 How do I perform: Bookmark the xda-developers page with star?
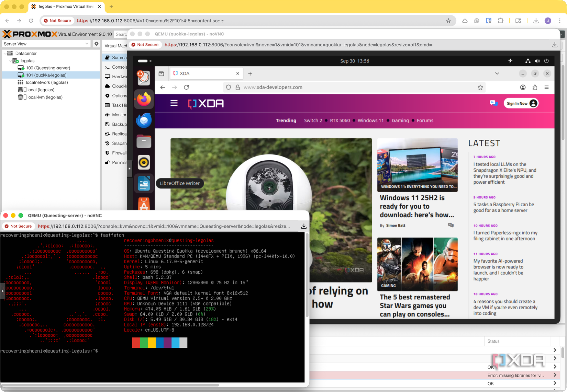point(480,88)
